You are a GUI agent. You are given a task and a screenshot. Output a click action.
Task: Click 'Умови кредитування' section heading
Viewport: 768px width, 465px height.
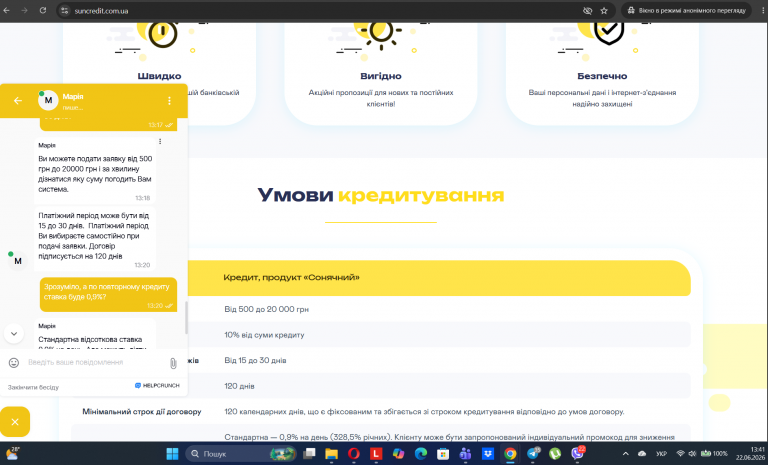coord(381,195)
